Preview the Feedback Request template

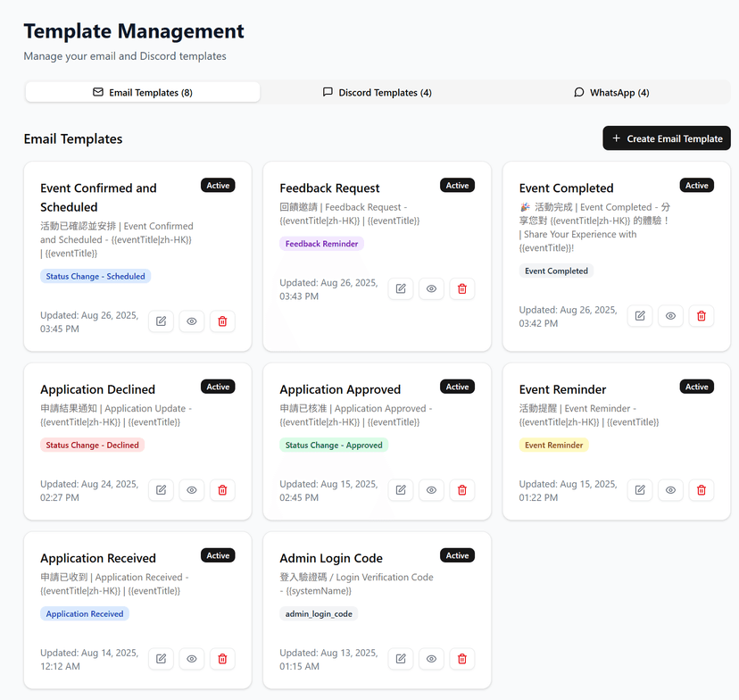click(431, 288)
